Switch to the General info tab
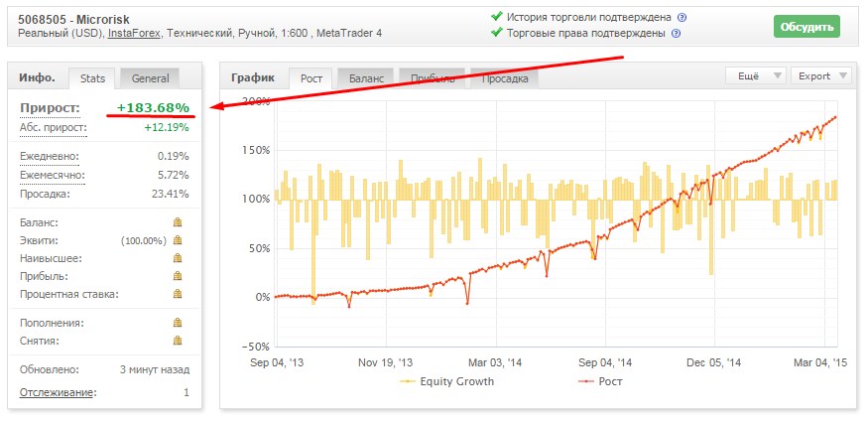Viewport: 868px width, 422px height. tap(150, 78)
